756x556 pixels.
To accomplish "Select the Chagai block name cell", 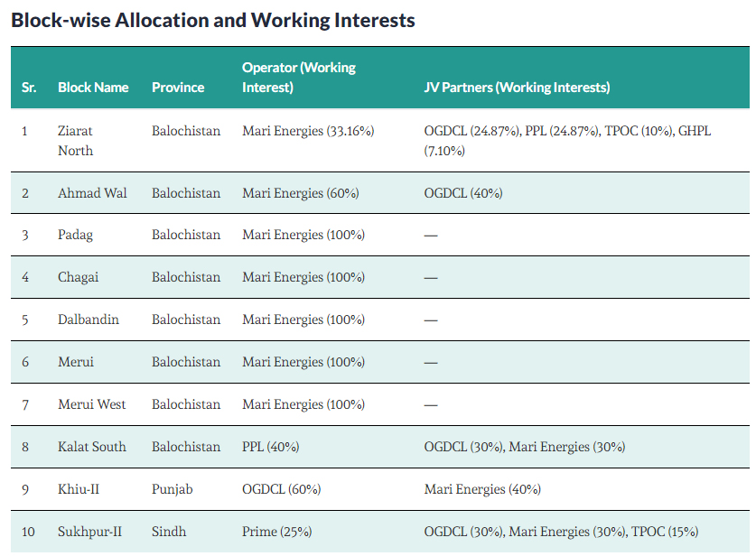I will click(x=77, y=277).
